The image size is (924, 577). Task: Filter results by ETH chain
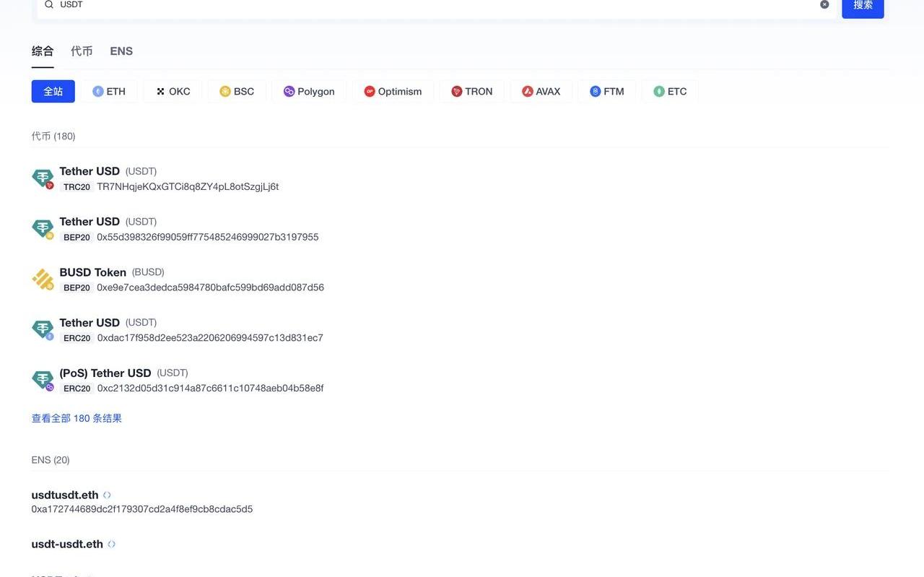tap(109, 92)
